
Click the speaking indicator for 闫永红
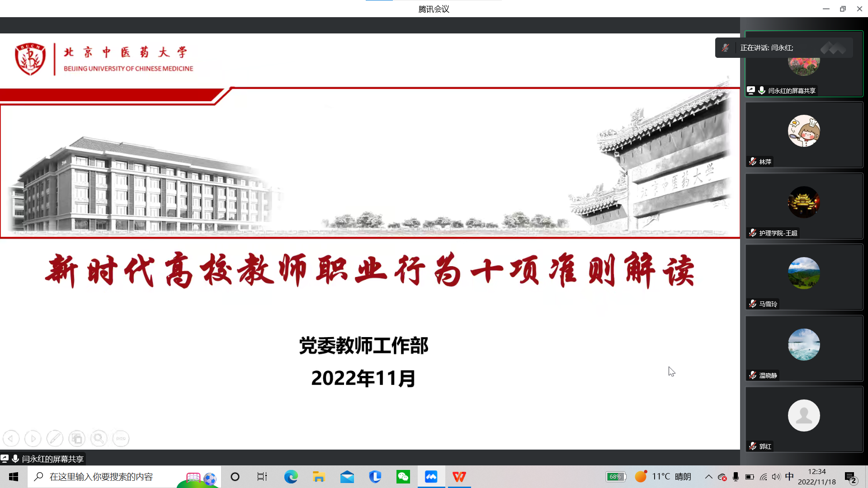click(766, 48)
